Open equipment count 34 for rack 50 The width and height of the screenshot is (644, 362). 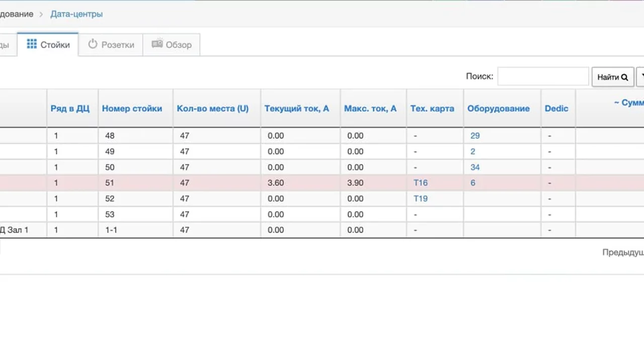click(474, 167)
